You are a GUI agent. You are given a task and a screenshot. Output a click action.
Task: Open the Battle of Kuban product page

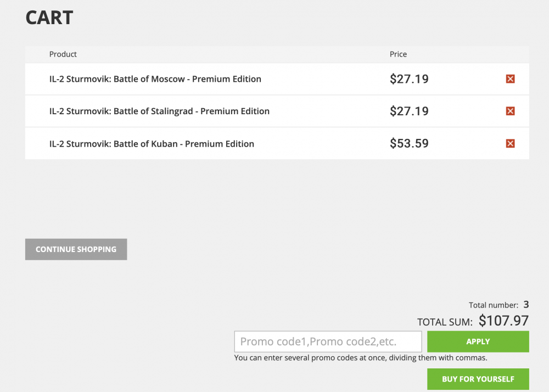pos(151,143)
